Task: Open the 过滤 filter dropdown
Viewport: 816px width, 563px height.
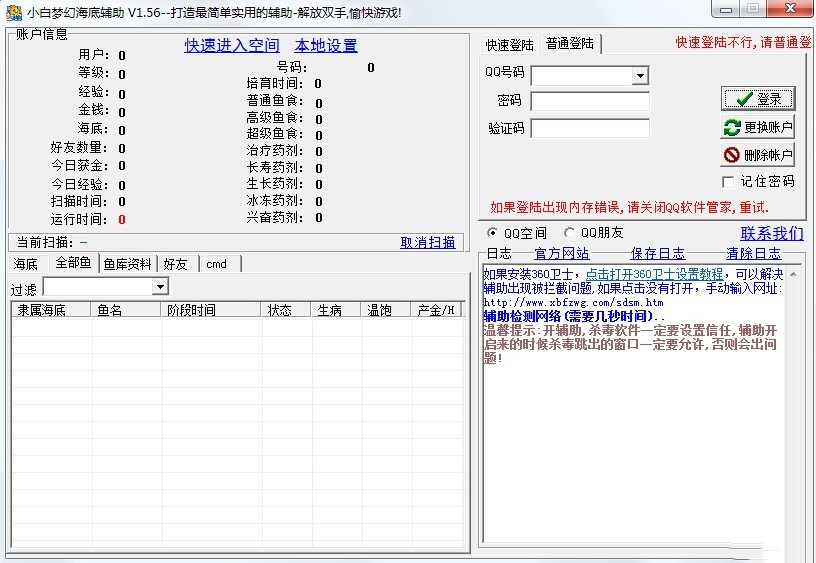Action: (160, 287)
